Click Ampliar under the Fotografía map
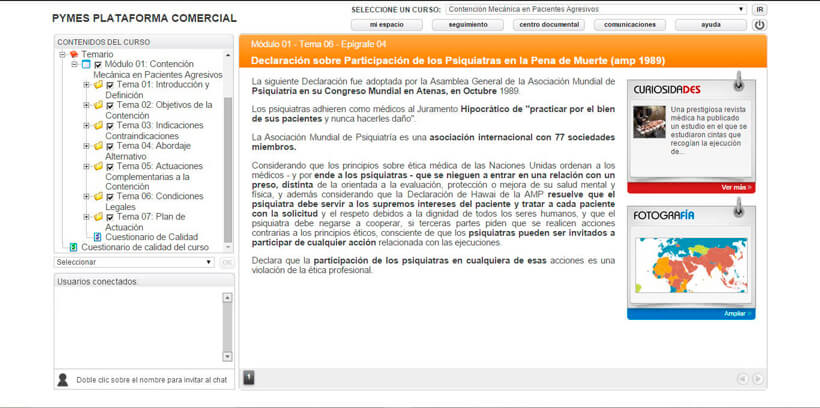The height and width of the screenshot is (408, 820). pyautogui.click(x=737, y=313)
